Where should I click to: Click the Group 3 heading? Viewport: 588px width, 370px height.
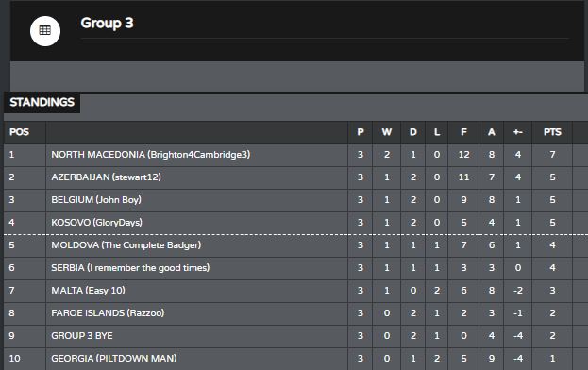pos(107,24)
